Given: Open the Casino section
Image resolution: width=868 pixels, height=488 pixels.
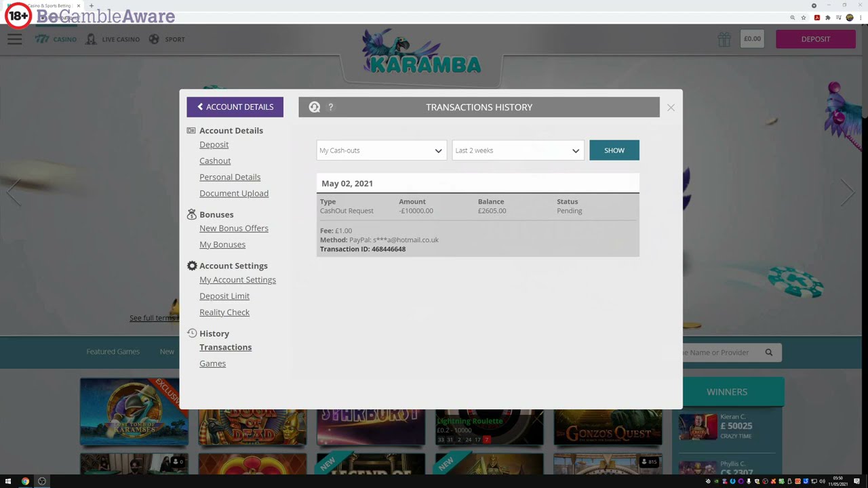Looking at the screenshot, I should 56,39.
